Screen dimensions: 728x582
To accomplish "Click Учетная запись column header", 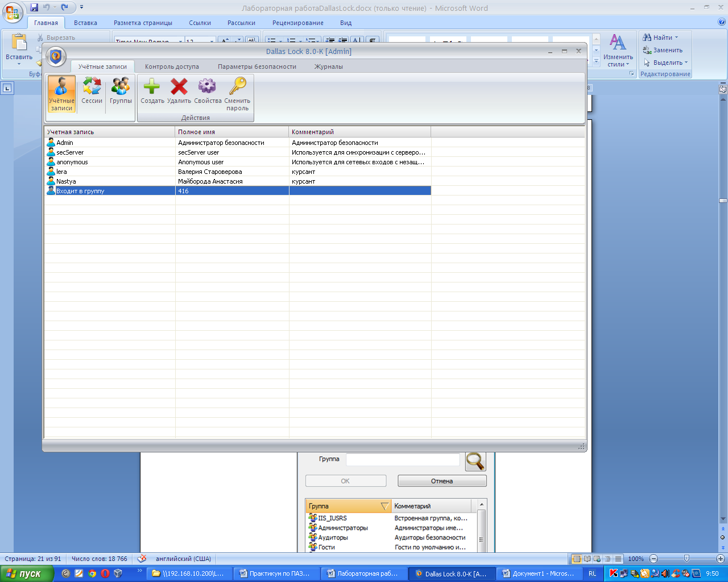I will pos(110,132).
